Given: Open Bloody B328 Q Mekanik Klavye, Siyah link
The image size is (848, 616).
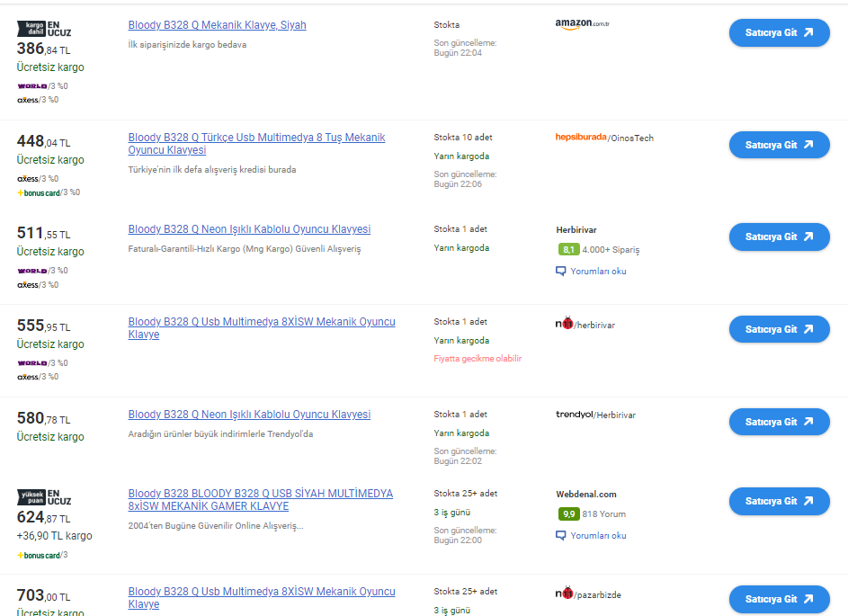Looking at the screenshot, I should [x=217, y=25].
